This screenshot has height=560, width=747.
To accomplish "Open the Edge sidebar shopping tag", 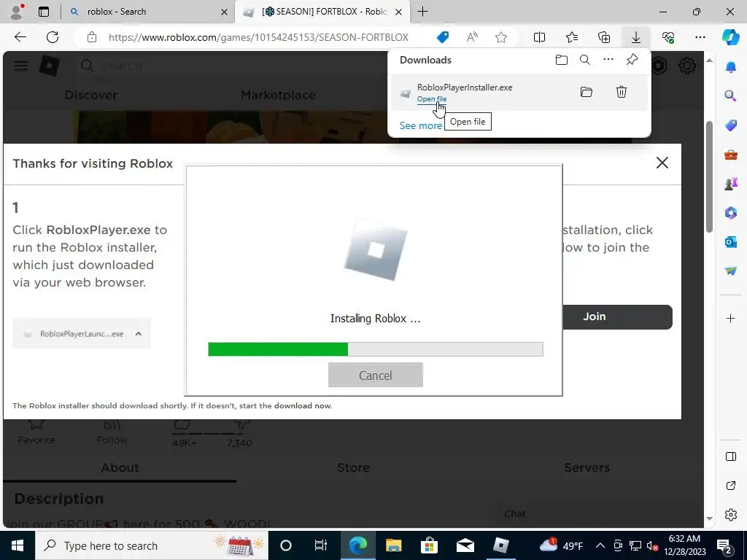I will point(731,125).
